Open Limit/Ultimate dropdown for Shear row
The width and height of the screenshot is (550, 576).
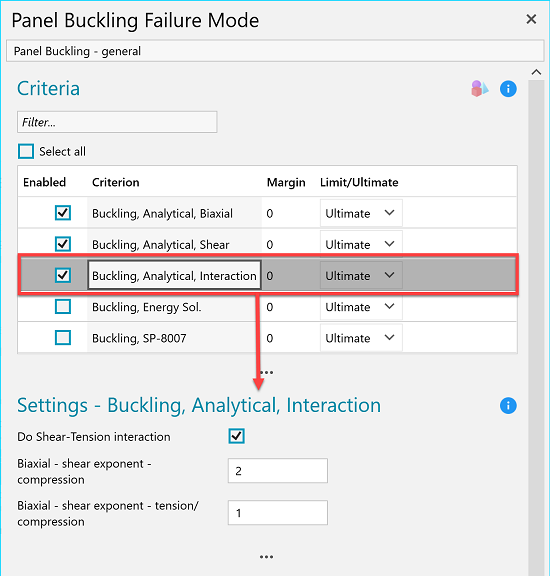click(x=361, y=243)
